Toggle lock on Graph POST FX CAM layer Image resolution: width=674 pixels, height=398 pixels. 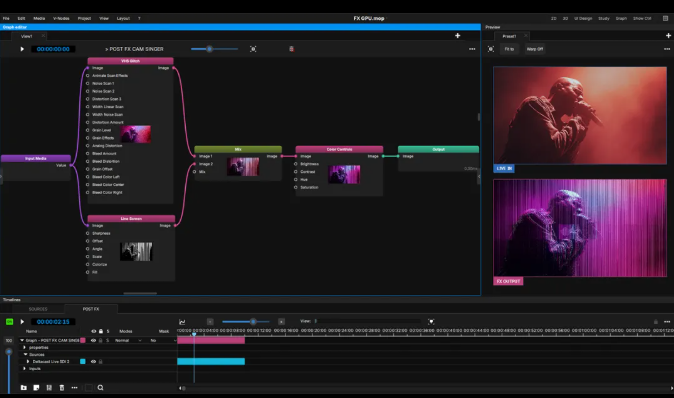click(x=101, y=340)
